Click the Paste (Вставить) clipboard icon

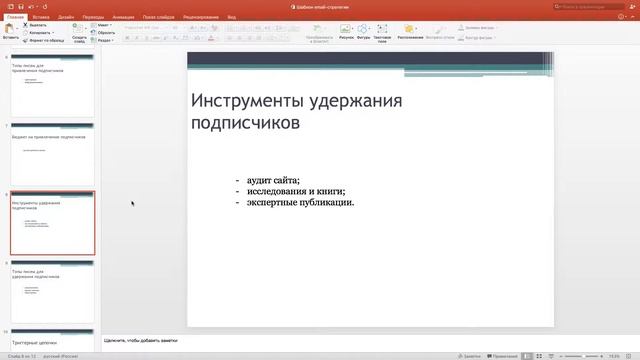(9, 29)
